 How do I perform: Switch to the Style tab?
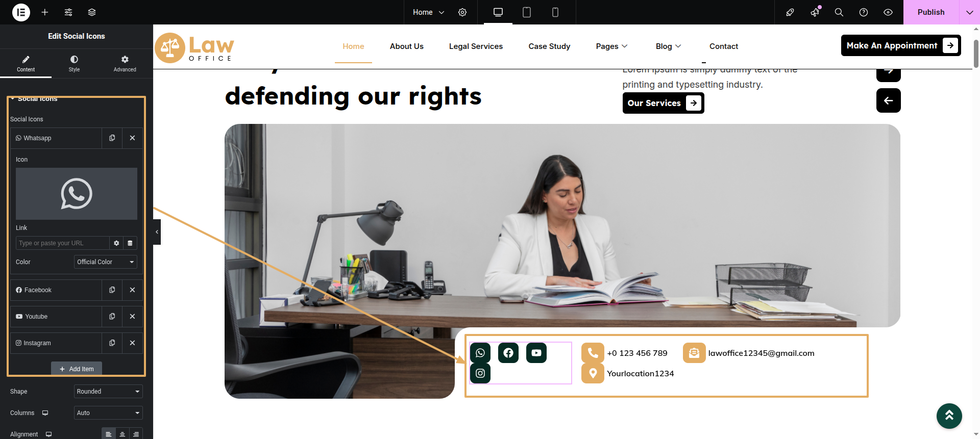pyautogui.click(x=75, y=64)
